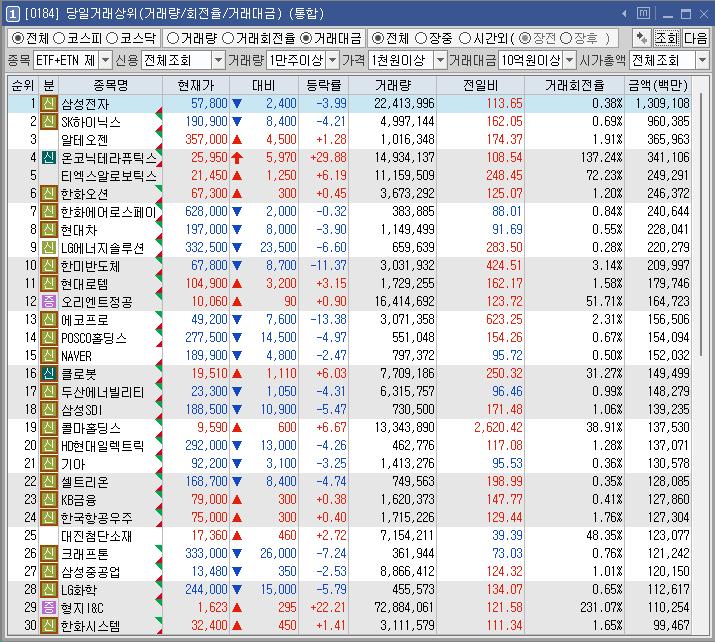
Task: Click the 순위 column header
Action: tap(23, 85)
